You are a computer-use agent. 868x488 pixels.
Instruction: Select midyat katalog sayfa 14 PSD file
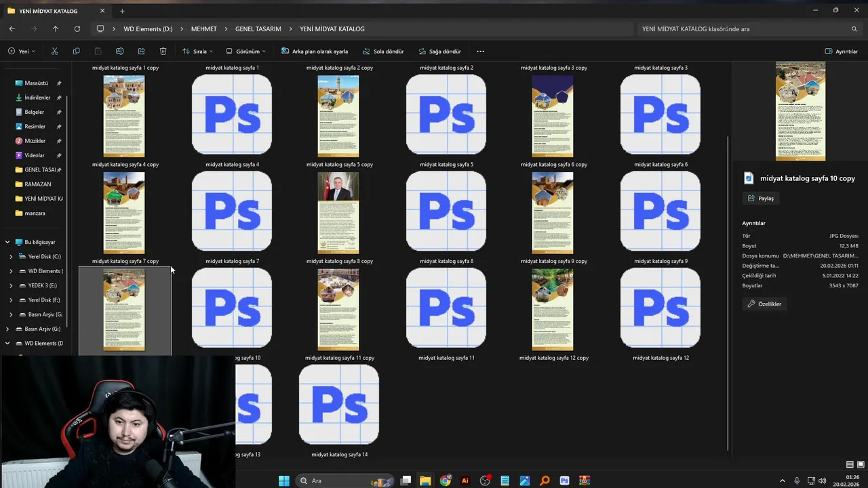click(x=339, y=405)
